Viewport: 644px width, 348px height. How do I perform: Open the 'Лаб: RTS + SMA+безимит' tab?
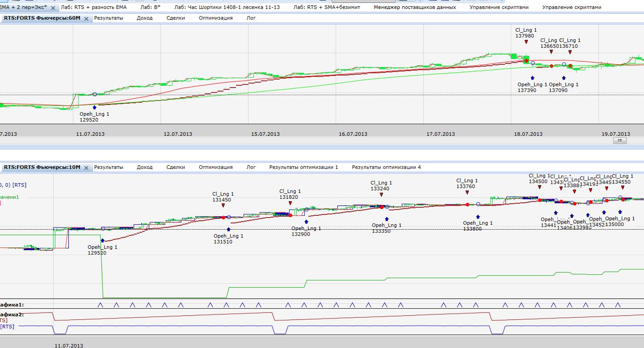coord(327,8)
